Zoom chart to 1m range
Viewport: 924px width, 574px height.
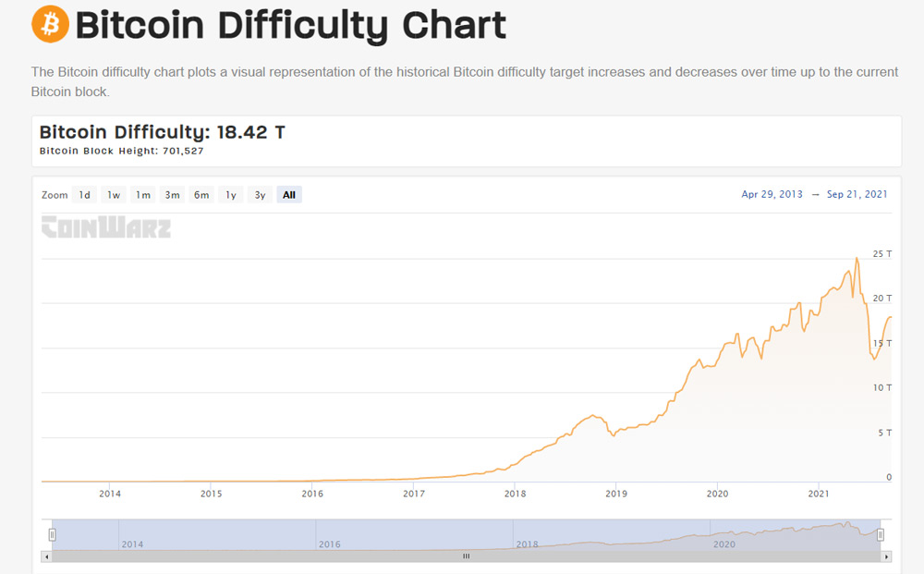coord(142,195)
